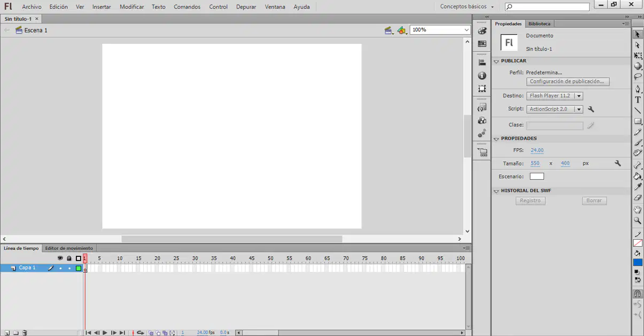The height and width of the screenshot is (336, 644).
Task: Open the Modificar menu
Action: point(131,7)
